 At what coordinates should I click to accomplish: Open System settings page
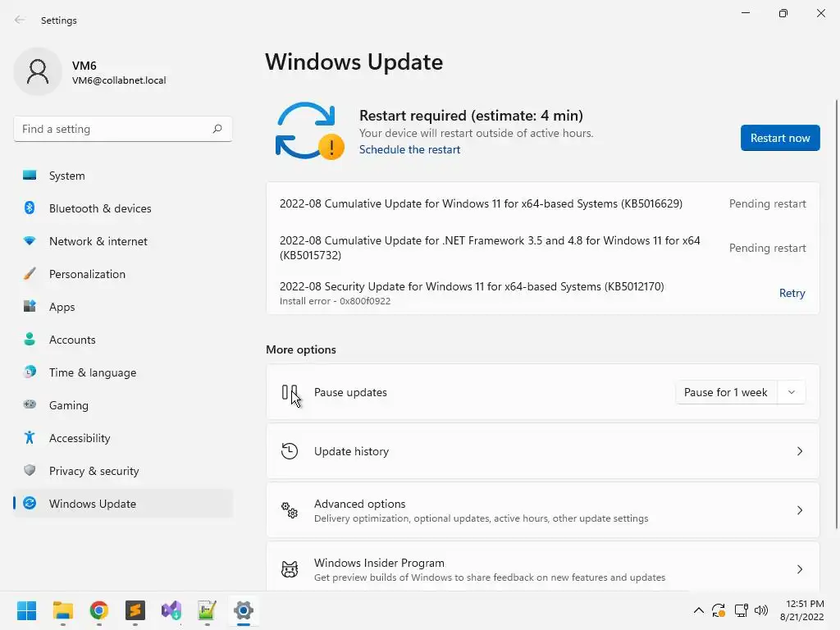click(x=123, y=176)
